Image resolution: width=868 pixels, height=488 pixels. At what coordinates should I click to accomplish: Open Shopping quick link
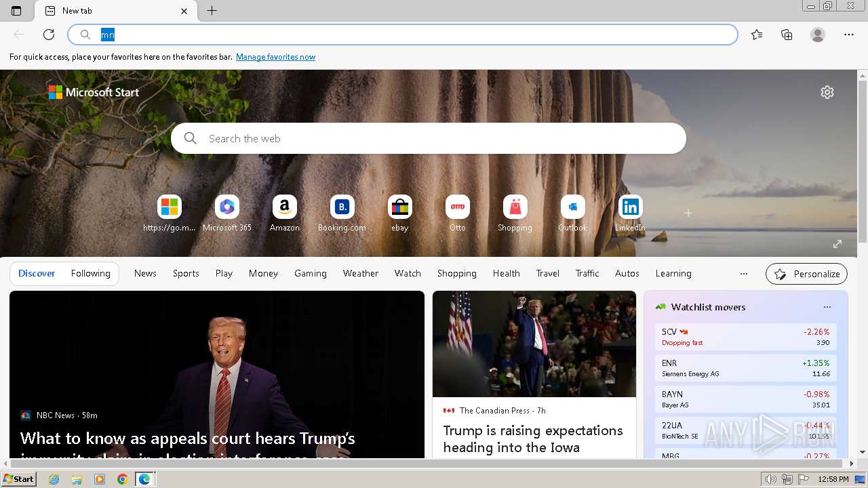[x=515, y=213]
